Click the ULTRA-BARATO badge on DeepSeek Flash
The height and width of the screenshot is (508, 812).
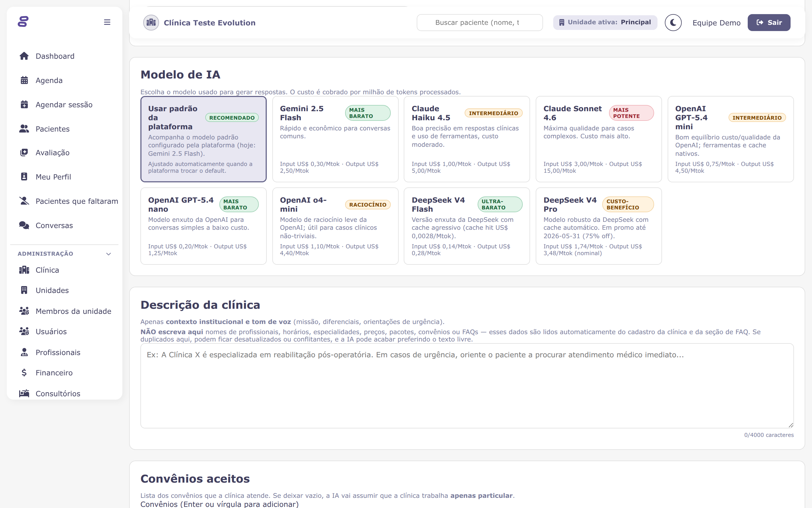pos(500,204)
